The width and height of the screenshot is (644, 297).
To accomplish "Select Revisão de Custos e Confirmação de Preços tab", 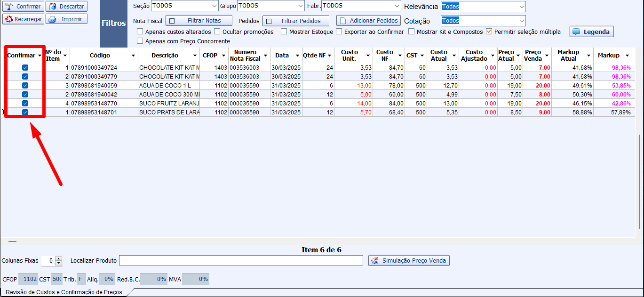I will coord(64,292).
